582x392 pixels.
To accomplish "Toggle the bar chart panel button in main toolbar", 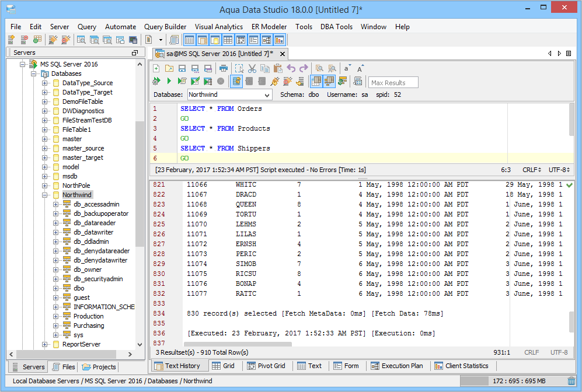I will pyautogui.click(x=279, y=40).
